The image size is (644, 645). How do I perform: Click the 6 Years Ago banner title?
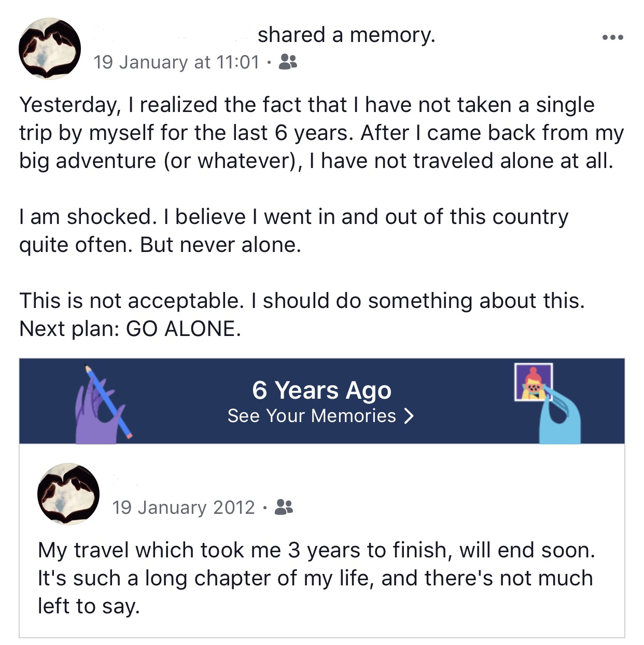click(321, 390)
